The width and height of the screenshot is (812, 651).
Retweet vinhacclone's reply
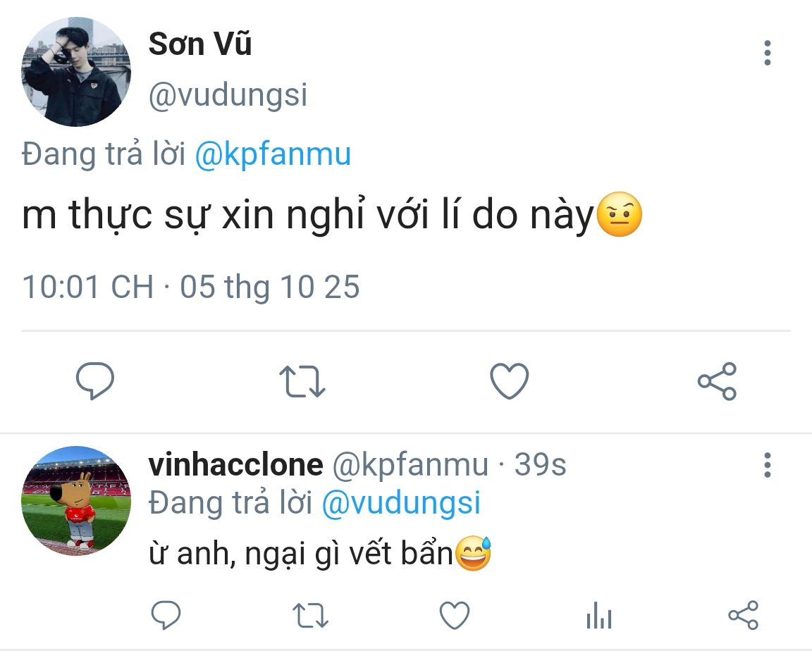pos(310,615)
